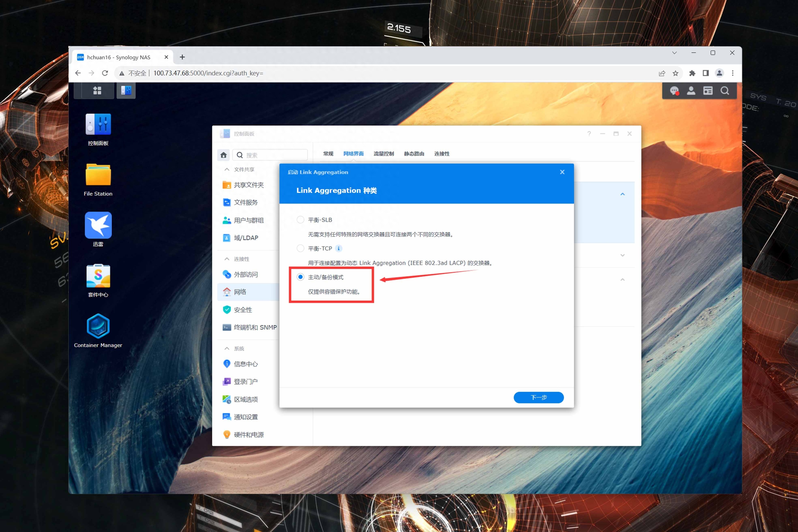This screenshot has width=798, height=532.
Task: Switch to the 静态路由 tab
Action: pos(414,154)
